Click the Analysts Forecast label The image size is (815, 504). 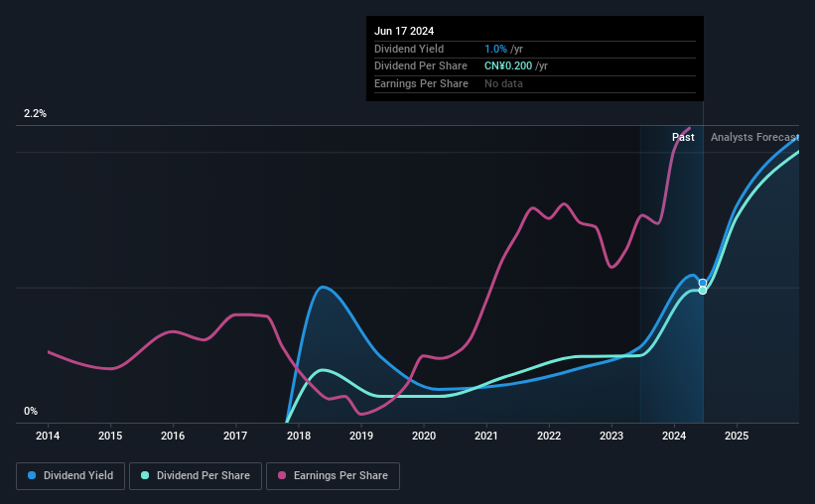click(754, 137)
